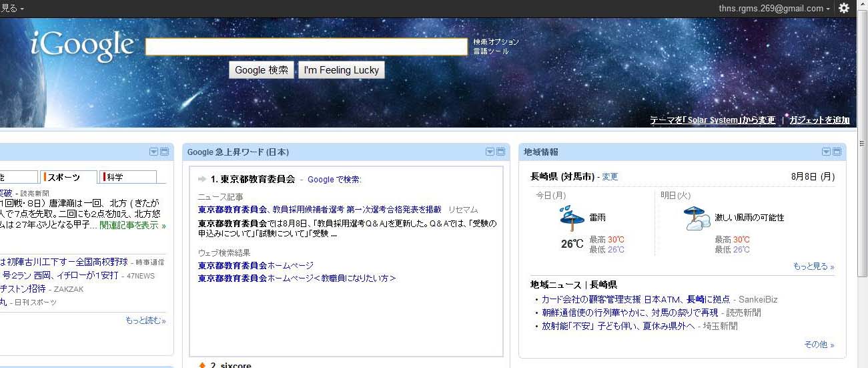Open 言語ツール link
The height and width of the screenshot is (368, 868).
pos(491,51)
